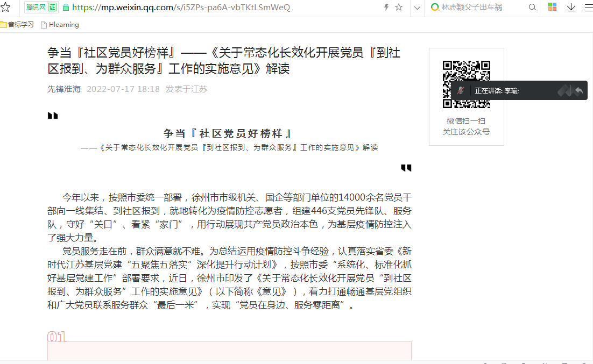The image size is (593, 364).
Task: Click the favorites star icon on far left
Action: click(x=6, y=8)
